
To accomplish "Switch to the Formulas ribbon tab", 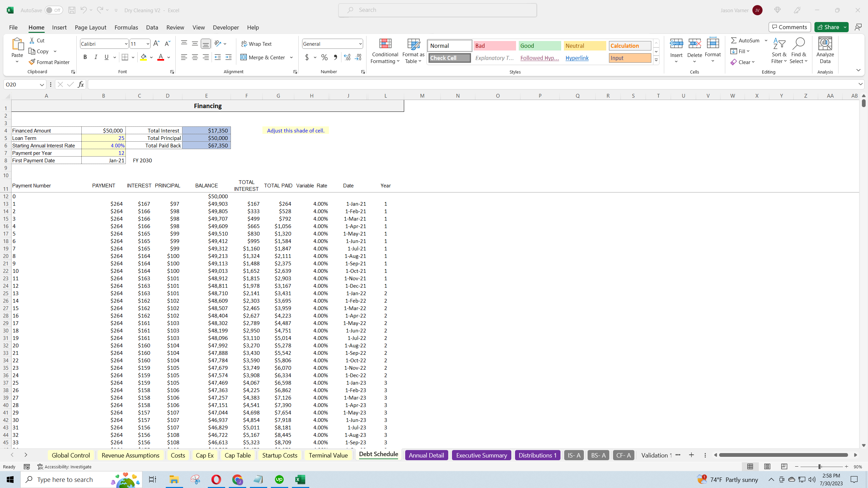I will point(126,27).
